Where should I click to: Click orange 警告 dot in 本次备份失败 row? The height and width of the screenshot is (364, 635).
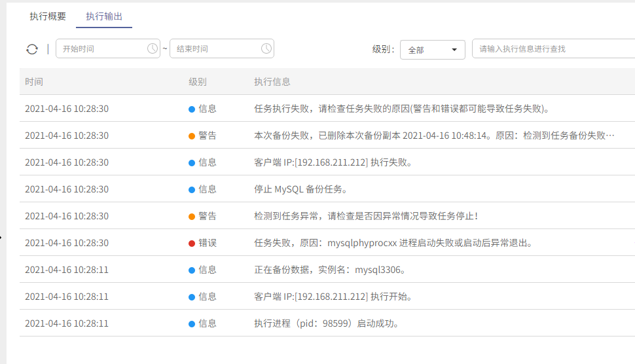192,136
